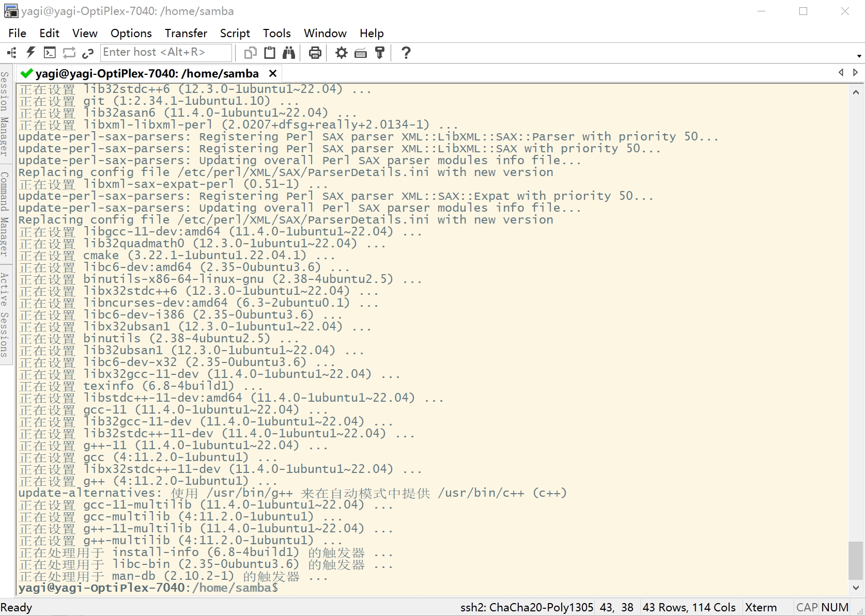Screen dimensions: 865x616
Task: Open the Transfer menu
Action: [x=186, y=33]
